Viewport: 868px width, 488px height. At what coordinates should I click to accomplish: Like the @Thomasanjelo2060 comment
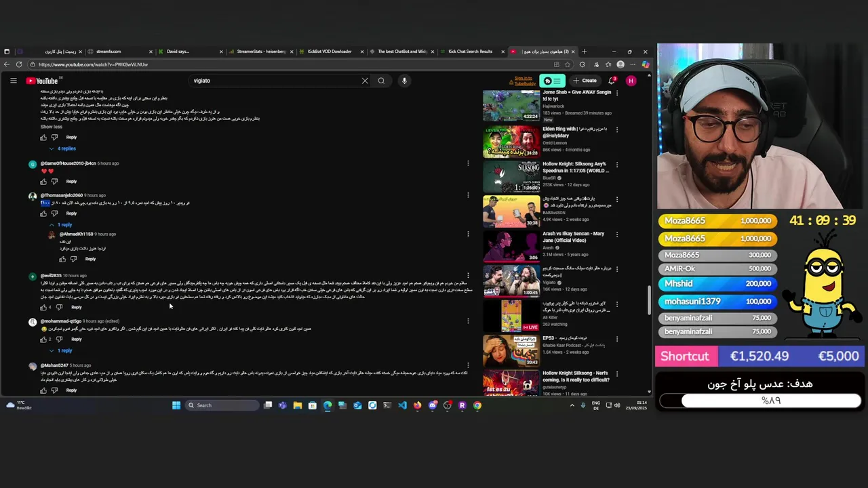43,213
